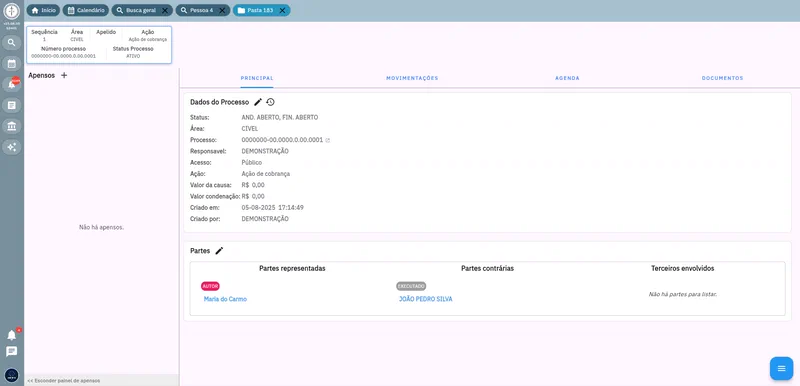Click creation date 05-08-2025 17:14:49
This screenshot has height=386, width=800.
pyautogui.click(x=273, y=208)
